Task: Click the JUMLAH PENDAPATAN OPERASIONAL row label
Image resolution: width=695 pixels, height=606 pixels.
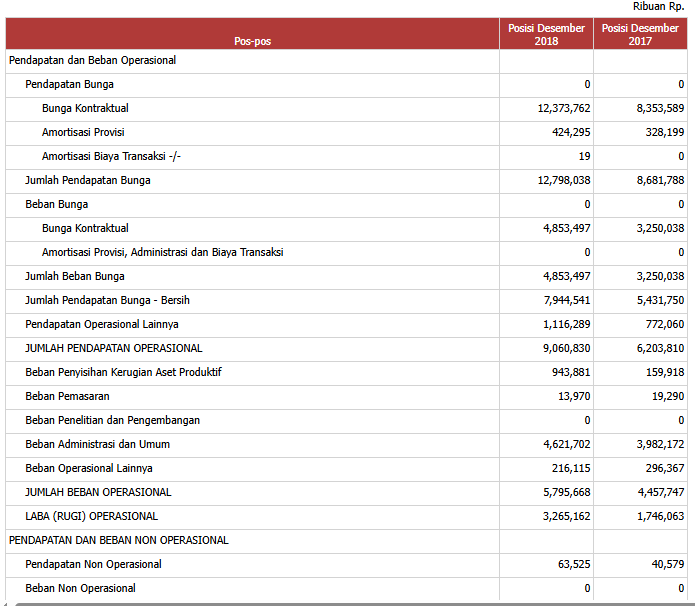Action: (x=113, y=348)
